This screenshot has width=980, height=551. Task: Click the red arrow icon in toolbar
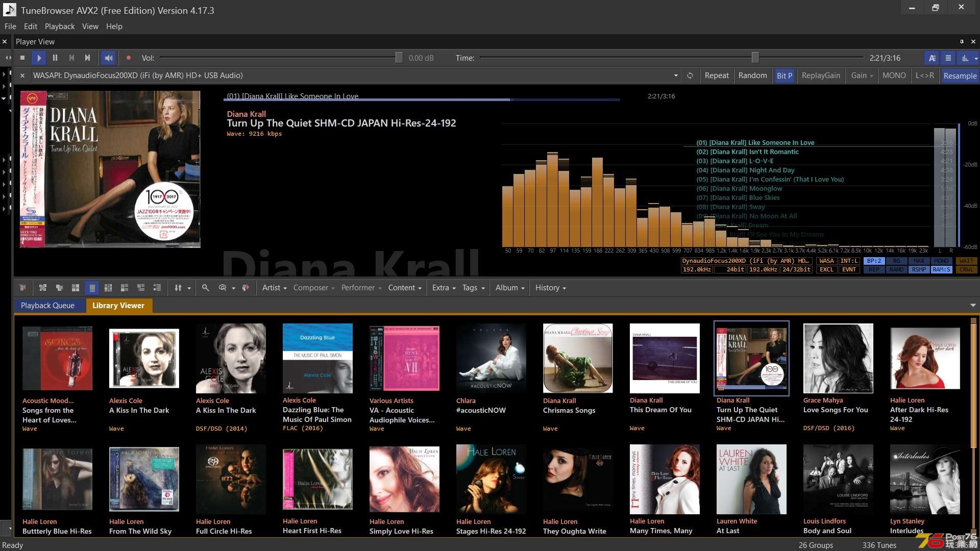(246, 288)
